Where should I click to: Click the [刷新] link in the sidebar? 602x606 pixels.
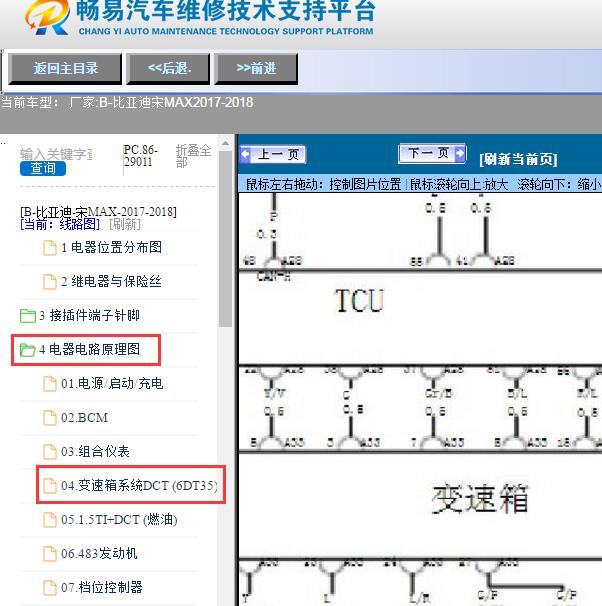pos(125,224)
